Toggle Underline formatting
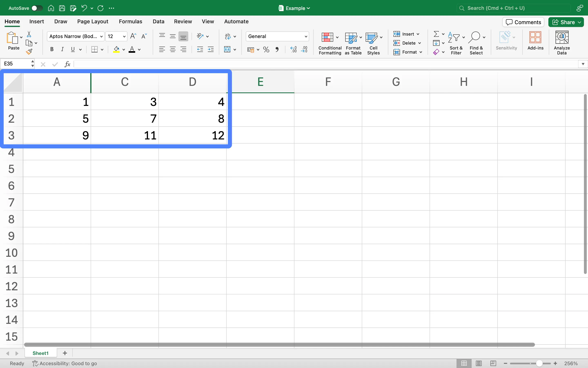The height and width of the screenshot is (368, 588). [x=73, y=49]
